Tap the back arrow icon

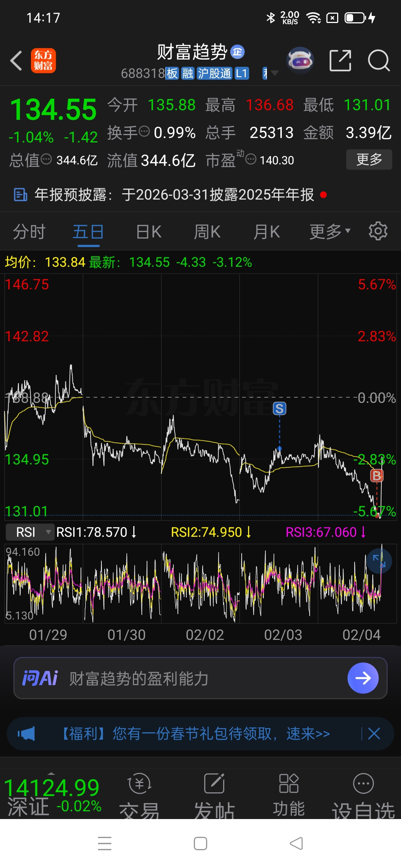[16, 60]
